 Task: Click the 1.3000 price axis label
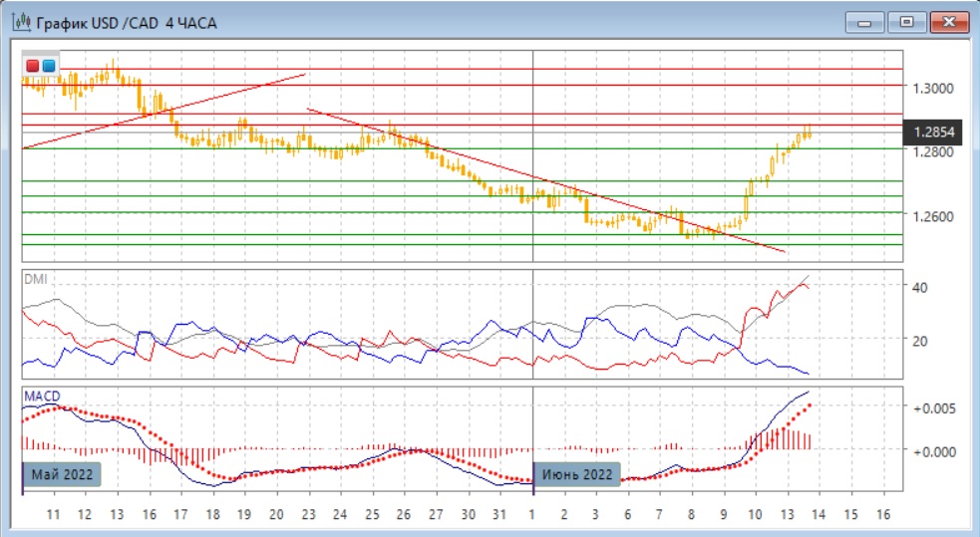point(931,88)
